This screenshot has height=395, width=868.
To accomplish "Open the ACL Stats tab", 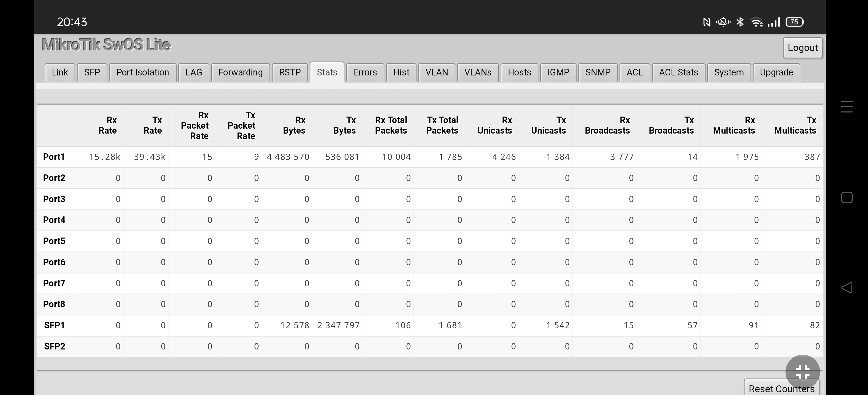I will click(x=678, y=72).
